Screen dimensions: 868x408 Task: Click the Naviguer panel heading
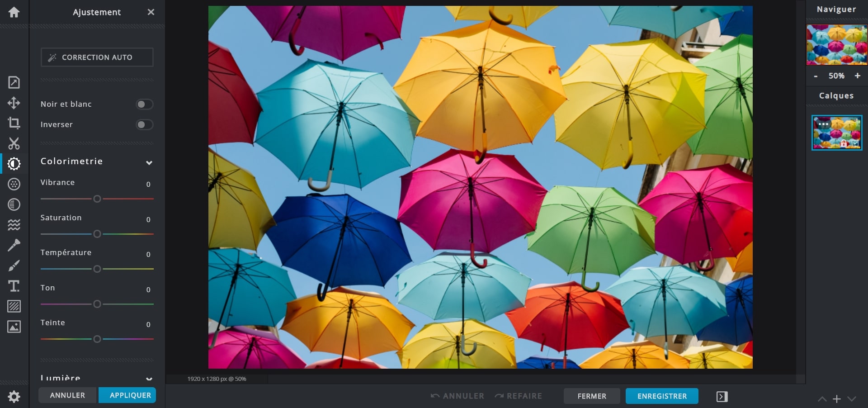coord(836,9)
